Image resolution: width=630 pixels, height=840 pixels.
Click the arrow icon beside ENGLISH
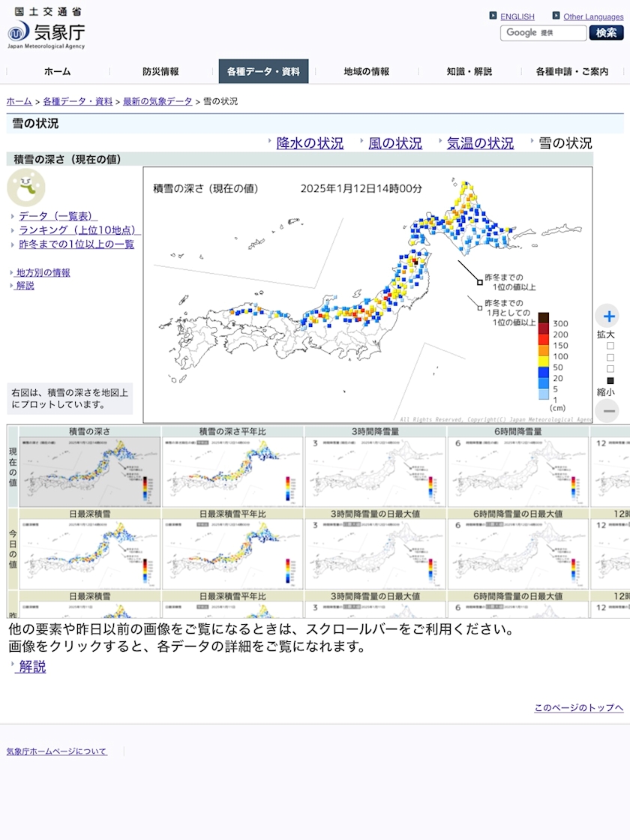(x=493, y=16)
